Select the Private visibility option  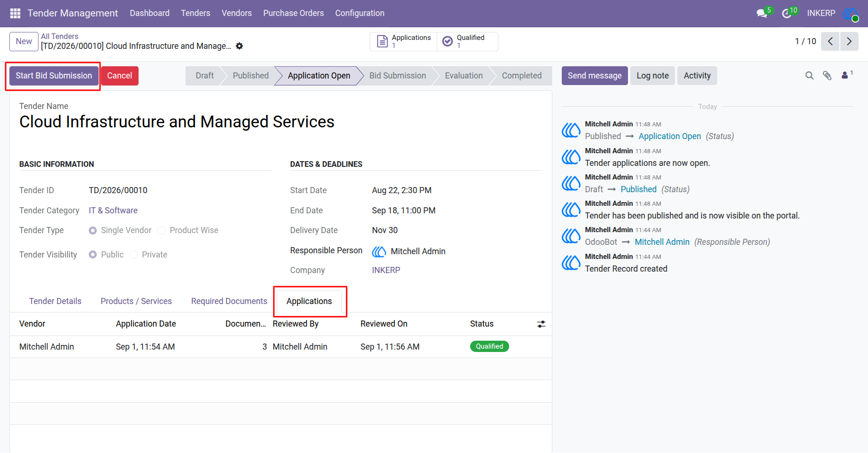[x=134, y=255]
